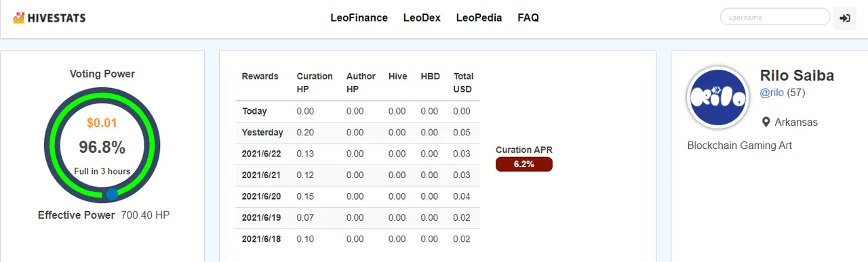868x262 pixels.
Task: Click the Arkansas location text
Action: point(797,123)
